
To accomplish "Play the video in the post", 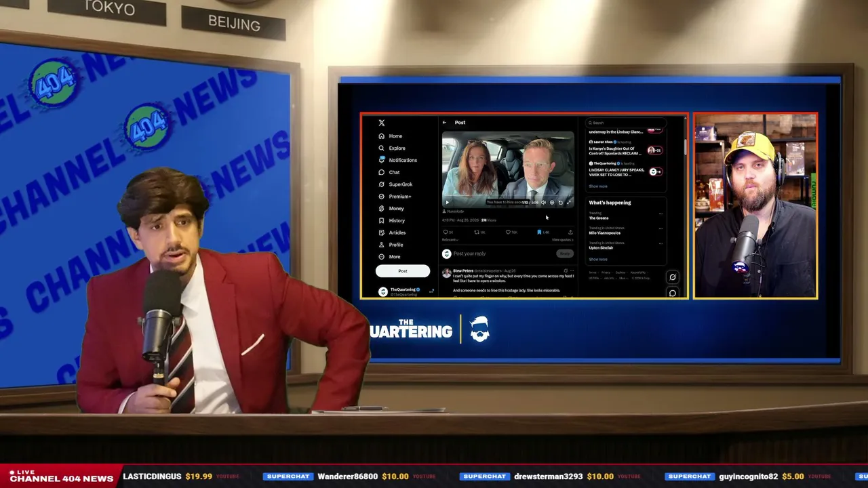I will click(x=447, y=202).
